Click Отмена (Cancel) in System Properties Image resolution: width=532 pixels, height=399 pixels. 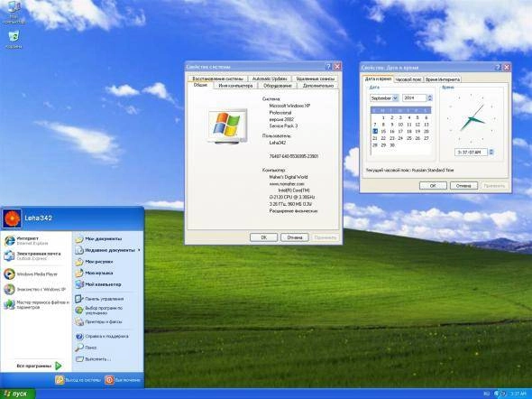tap(295, 237)
